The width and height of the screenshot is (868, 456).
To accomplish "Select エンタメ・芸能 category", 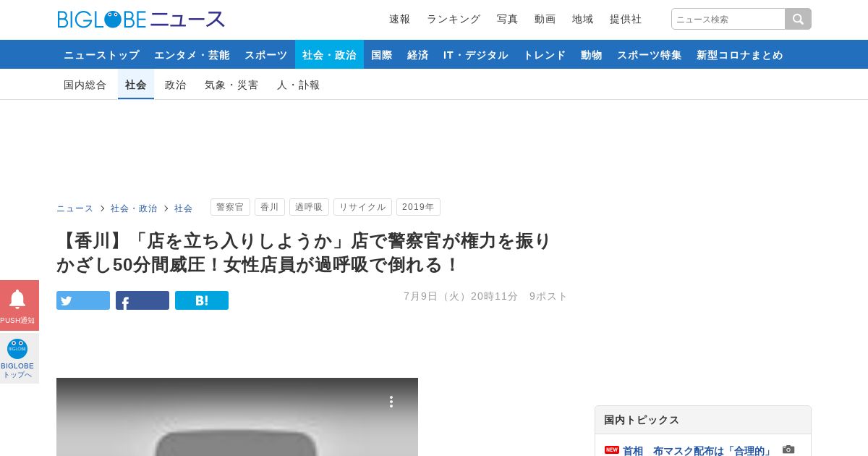I will 192,54.
